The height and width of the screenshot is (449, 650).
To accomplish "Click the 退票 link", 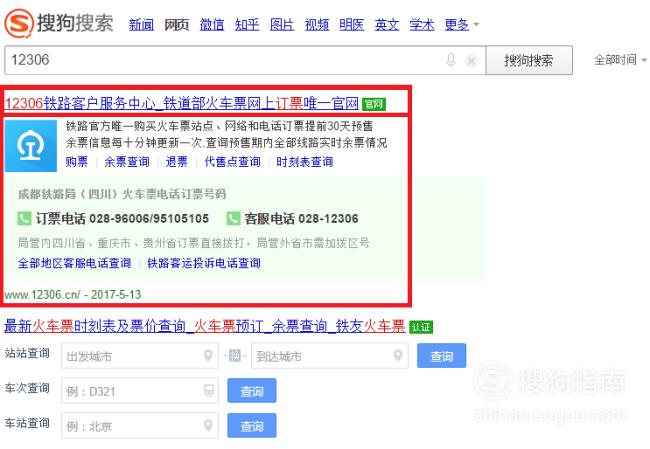I will click(x=177, y=162).
